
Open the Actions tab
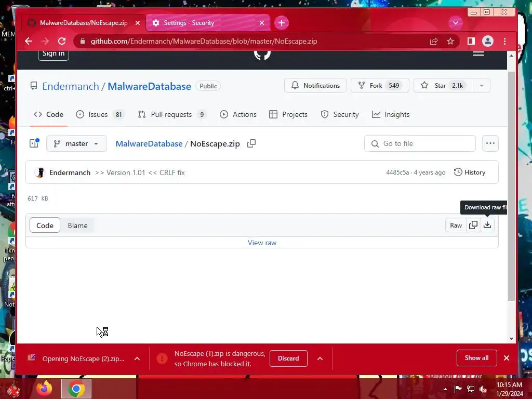click(238, 114)
